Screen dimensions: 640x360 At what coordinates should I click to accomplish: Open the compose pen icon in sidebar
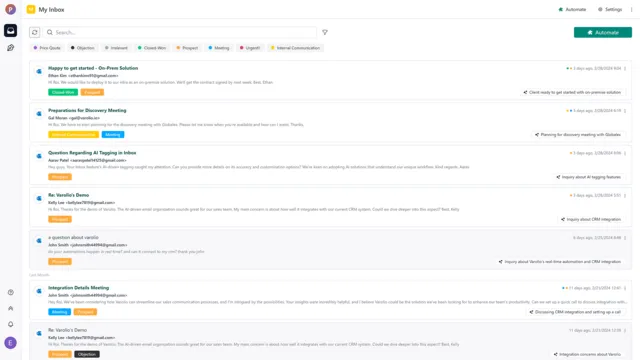pos(11,48)
